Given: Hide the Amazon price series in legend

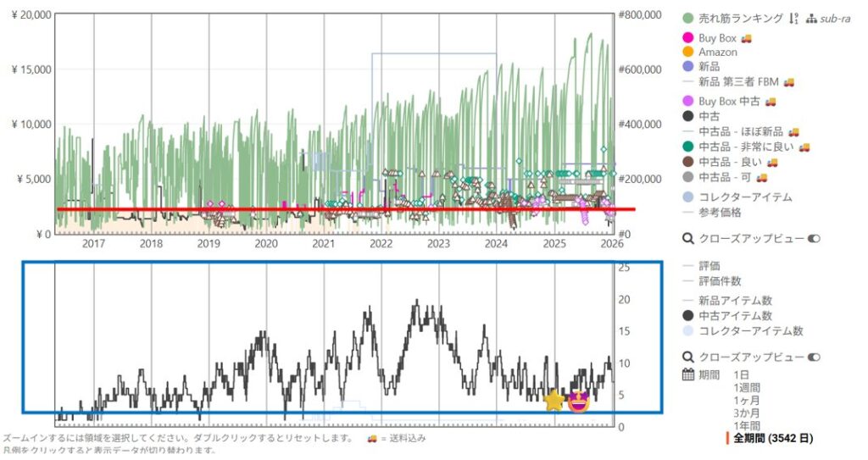Looking at the screenshot, I should [x=717, y=52].
